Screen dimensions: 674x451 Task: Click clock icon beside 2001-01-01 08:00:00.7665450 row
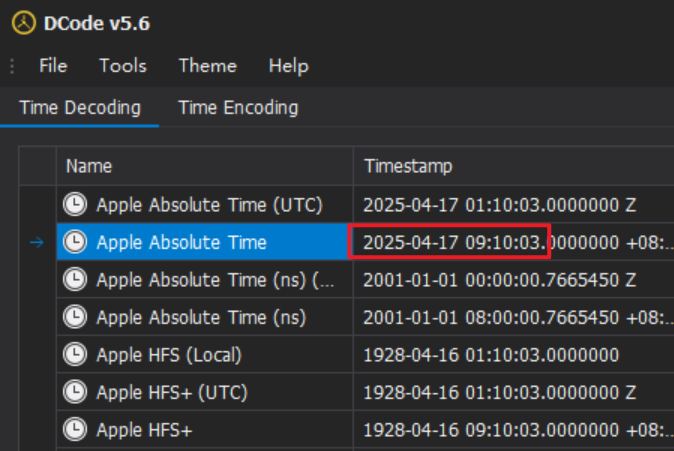pyautogui.click(x=75, y=317)
